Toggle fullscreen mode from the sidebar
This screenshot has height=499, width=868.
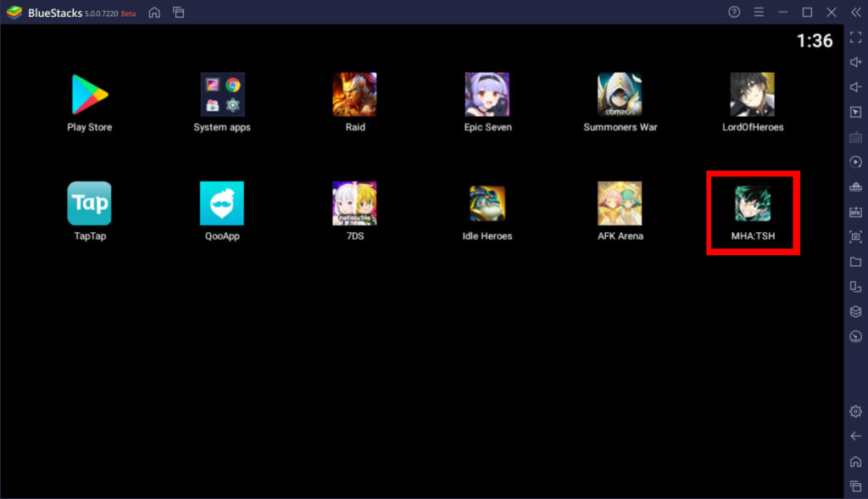(x=855, y=36)
